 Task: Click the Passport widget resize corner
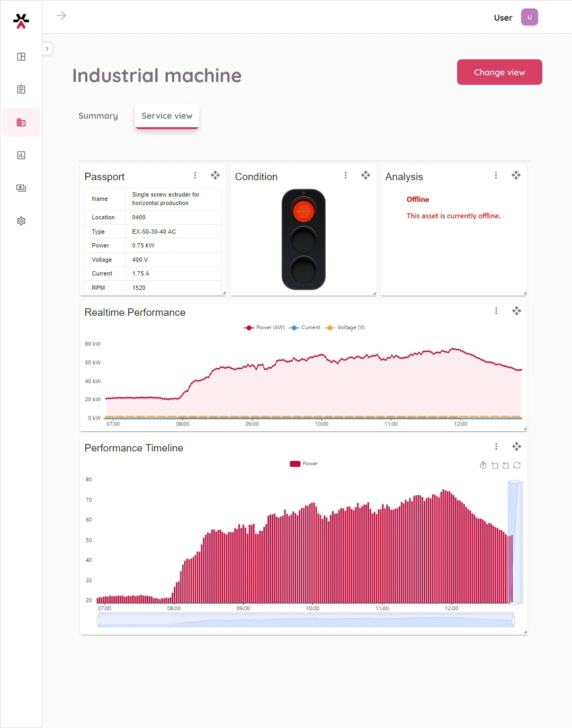coord(224,293)
